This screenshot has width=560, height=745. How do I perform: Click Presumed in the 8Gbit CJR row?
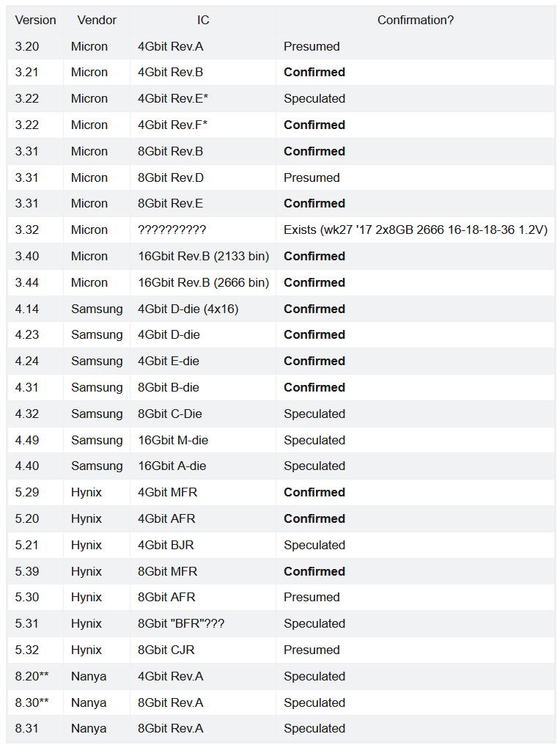click(312, 650)
